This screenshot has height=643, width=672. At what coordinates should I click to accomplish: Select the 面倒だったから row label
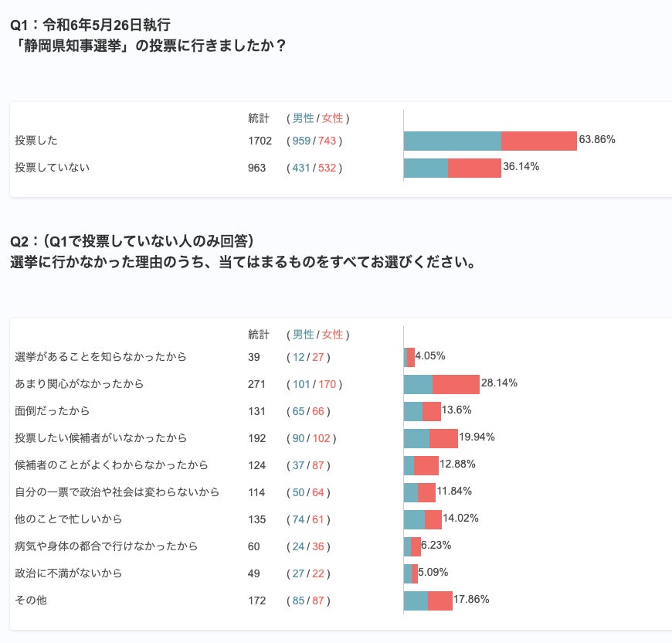click(53, 410)
